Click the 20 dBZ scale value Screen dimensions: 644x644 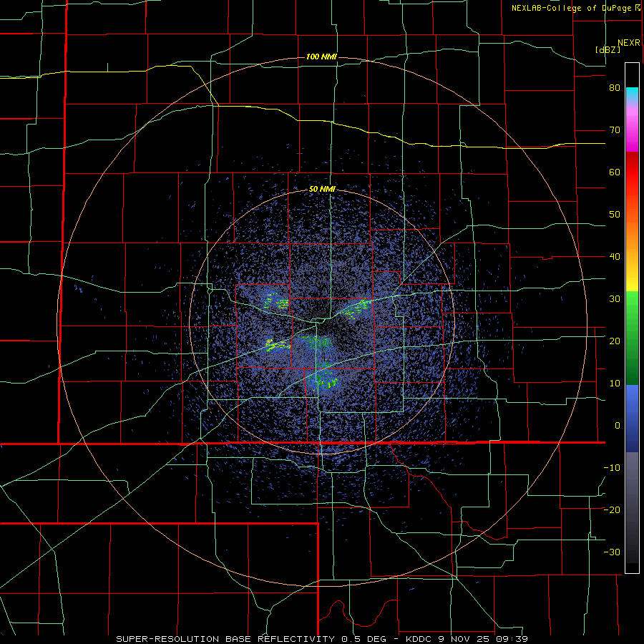[x=615, y=341]
